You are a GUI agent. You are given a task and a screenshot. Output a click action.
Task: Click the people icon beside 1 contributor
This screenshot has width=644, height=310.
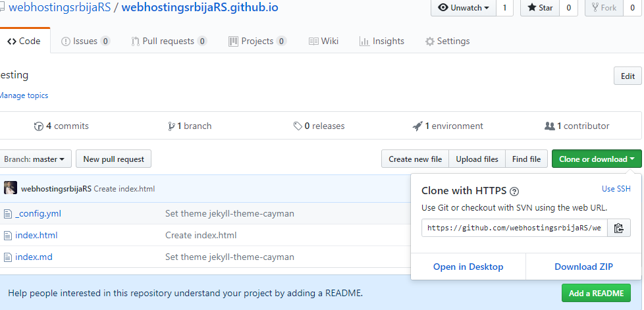point(550,126)
